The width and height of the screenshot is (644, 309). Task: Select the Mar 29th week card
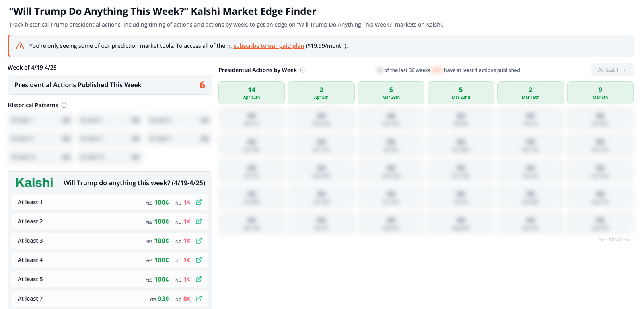pos(391,93)
